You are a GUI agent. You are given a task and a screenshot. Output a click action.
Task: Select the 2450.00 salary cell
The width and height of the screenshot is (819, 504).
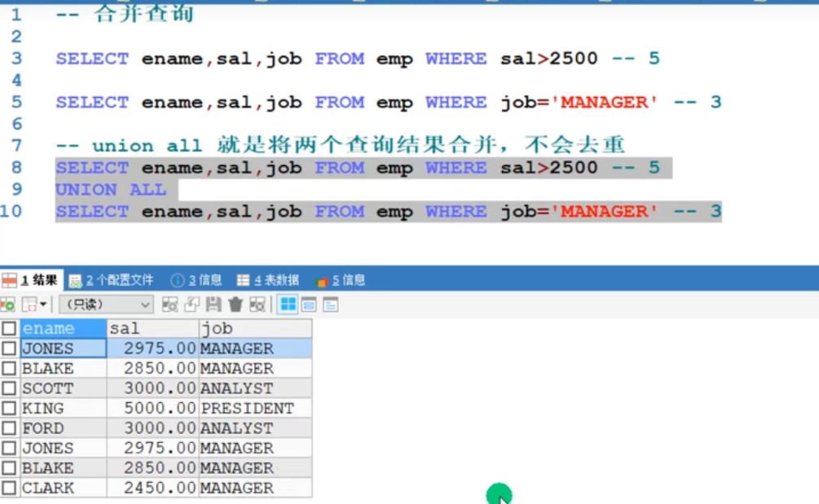[x=153, y=487]
